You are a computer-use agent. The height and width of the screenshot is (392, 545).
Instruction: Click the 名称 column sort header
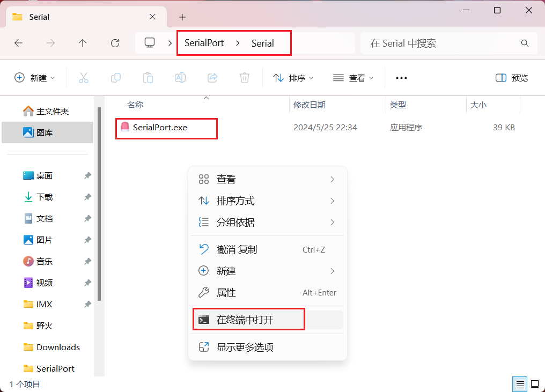(136, 105)
